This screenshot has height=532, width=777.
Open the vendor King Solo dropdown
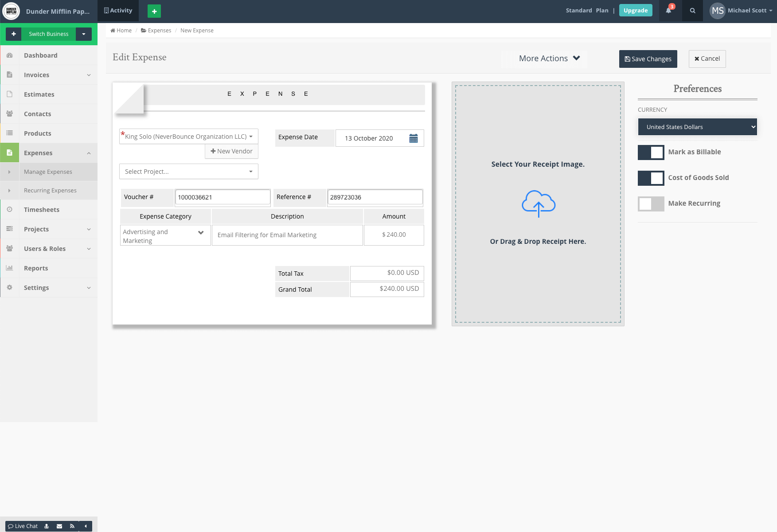point(189,137)
